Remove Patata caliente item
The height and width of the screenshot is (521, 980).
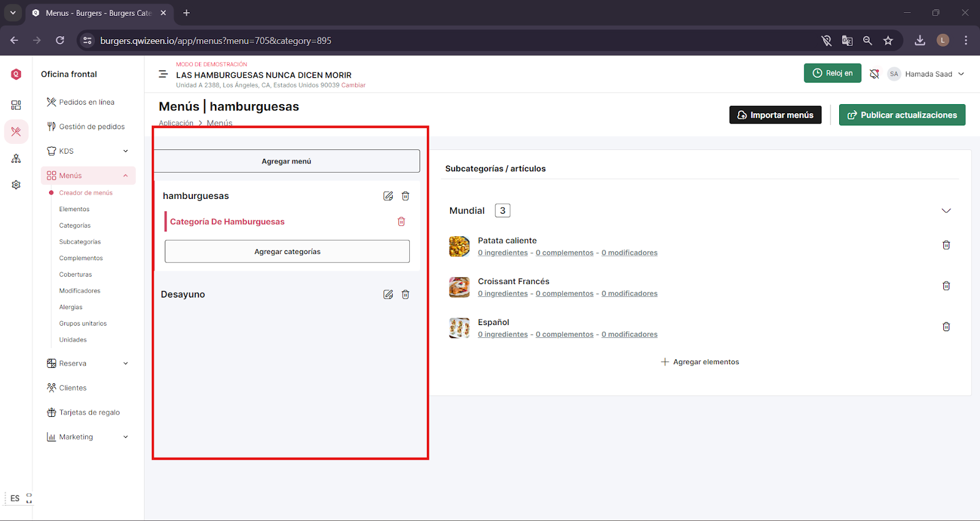(x=946, y=245)
